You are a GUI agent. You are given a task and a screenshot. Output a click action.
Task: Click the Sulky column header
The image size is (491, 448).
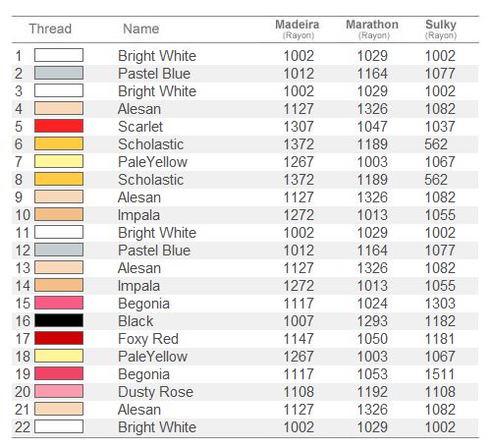(x=441, y=28)
